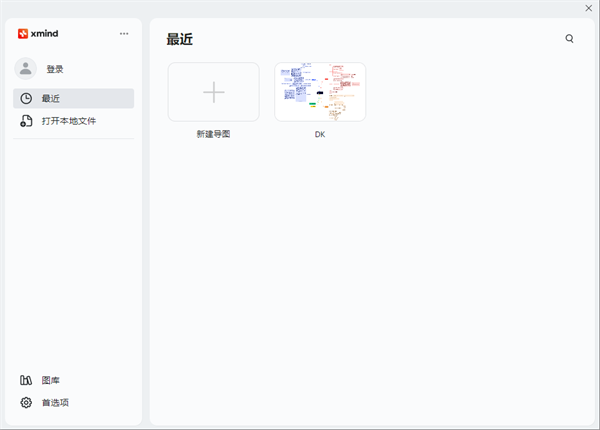Click the user avatar icon
Viewport: 600px width, 430px height.
coord(26,69)
